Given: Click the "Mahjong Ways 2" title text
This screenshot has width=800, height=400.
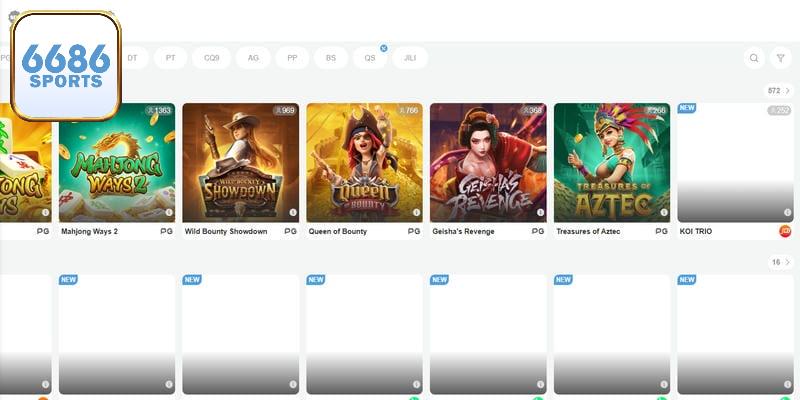Looking at the screenshot, I should click(89, 231).
